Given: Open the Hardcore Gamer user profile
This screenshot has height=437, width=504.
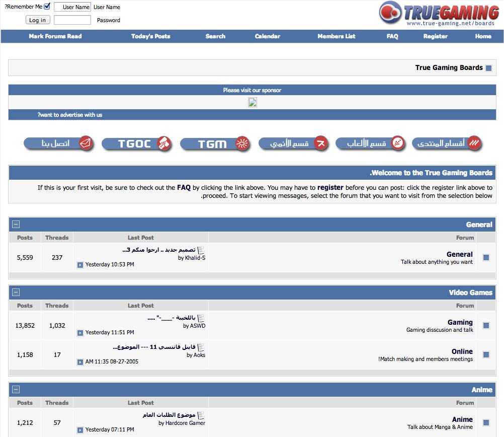Looking at the screenshot, I should point(186,423).
